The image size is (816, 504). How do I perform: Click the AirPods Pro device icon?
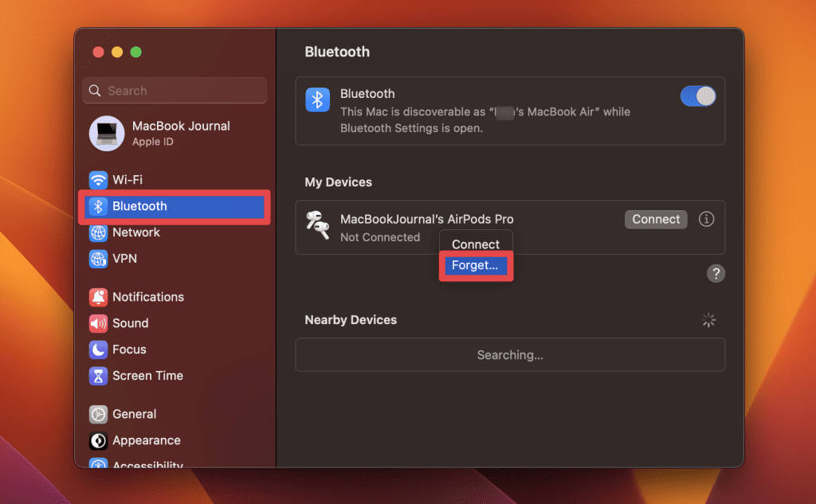click(x=318, y=226)
